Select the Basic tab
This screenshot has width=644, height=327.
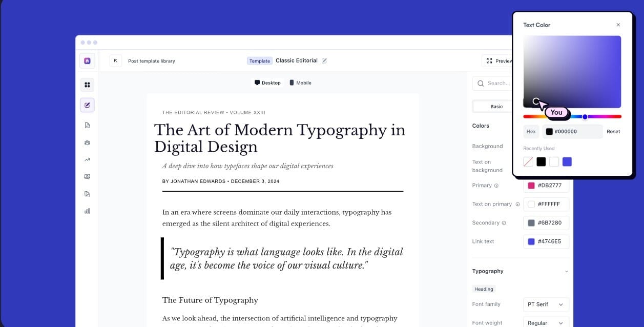[x=496, y=107]
